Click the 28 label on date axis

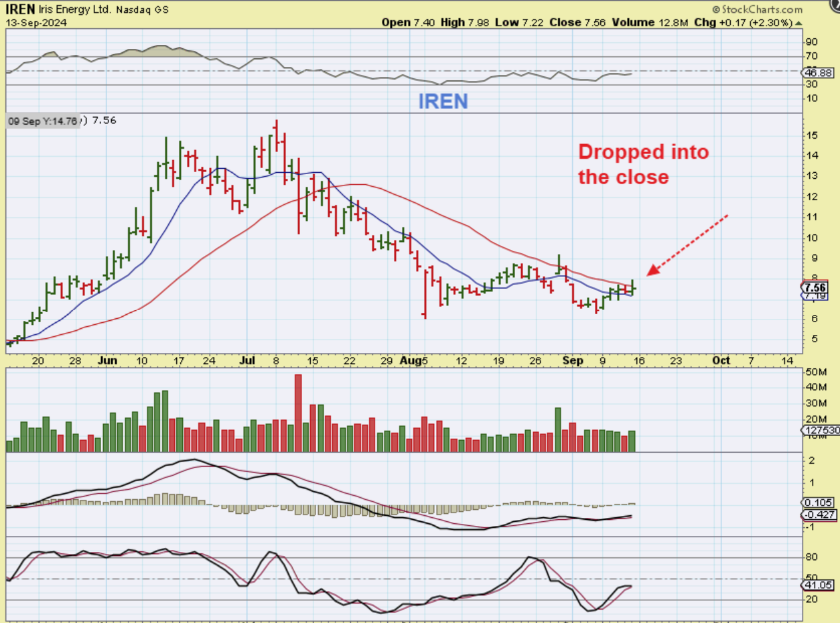pyautogui.click(x=75, y=360)
